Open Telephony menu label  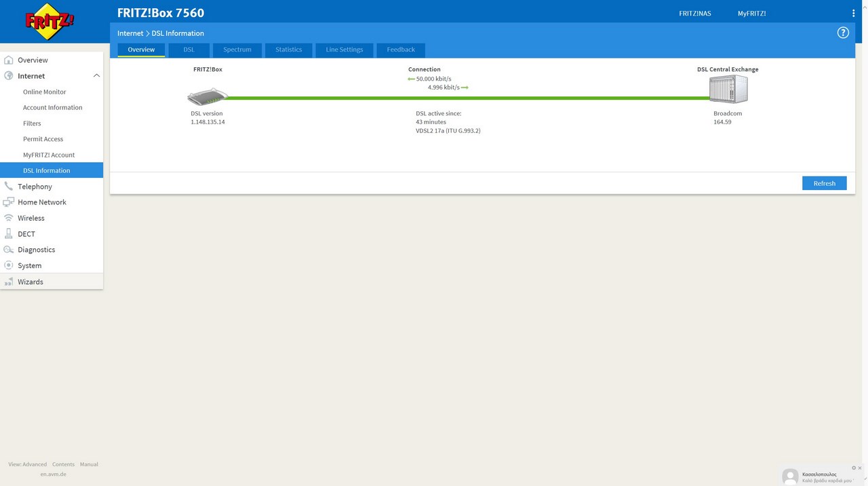pyautogui.click(x=35, y=187)
